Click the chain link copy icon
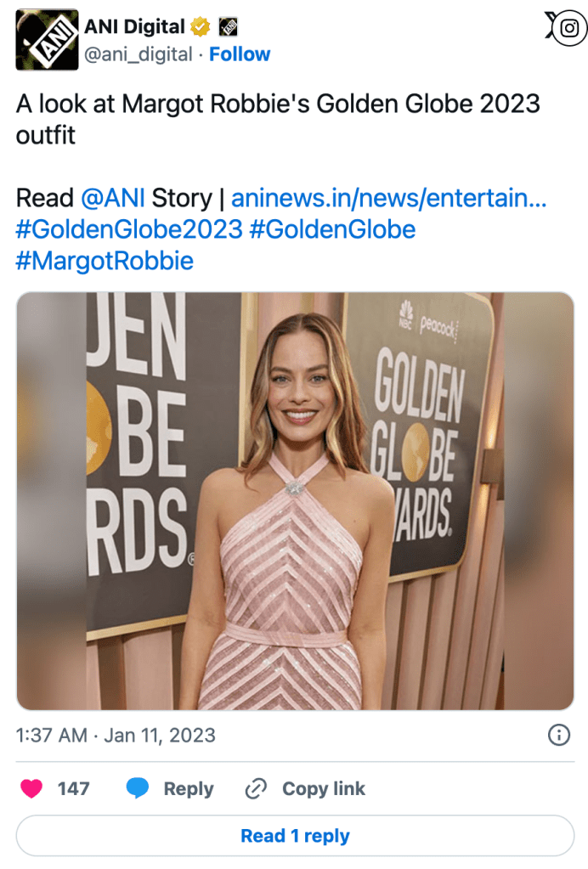This screenshot has width=588, height=869. click(x=256, y=788)
